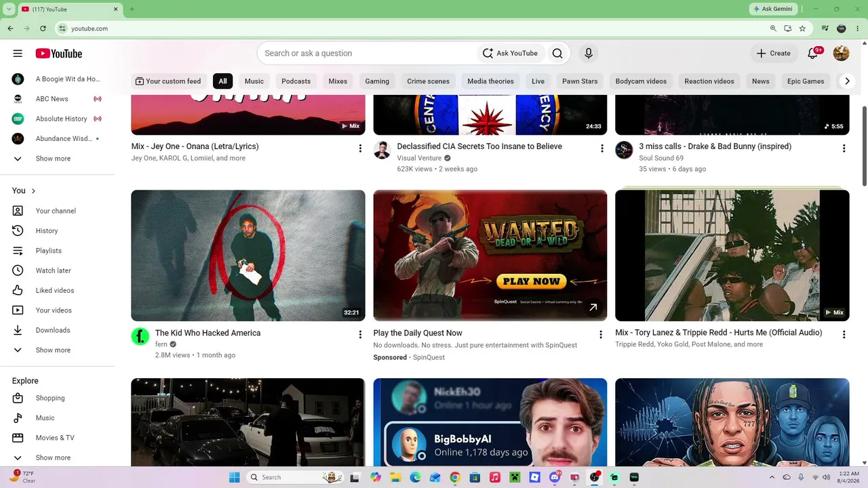Open more options for The Kid Who Hacked America

(360, 334)
